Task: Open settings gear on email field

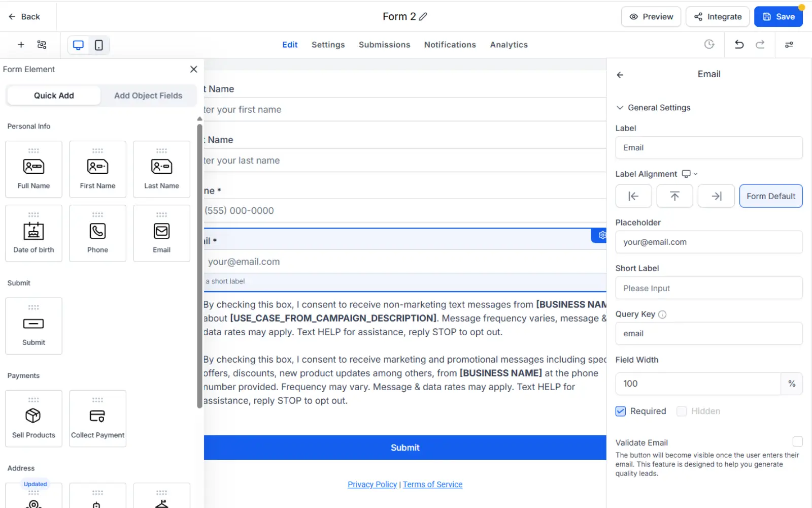Action: coord(601,235)
